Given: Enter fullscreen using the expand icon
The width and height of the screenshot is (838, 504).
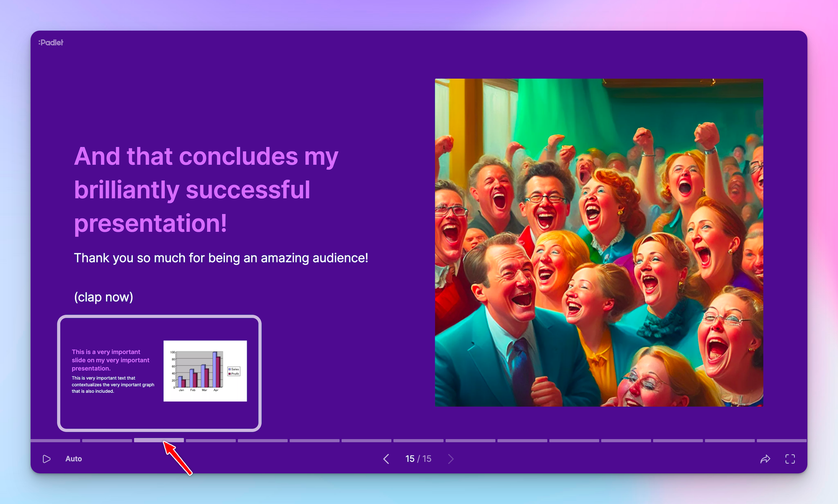Looking at the screenshot, I should [x=790, y=459].
